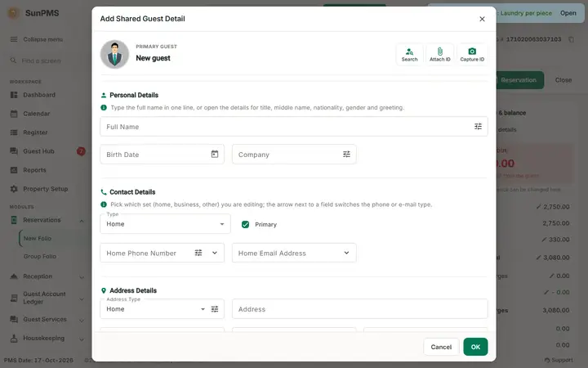Expand the Housekeeping chevron

pyautogui.click(x=82, y=339)
